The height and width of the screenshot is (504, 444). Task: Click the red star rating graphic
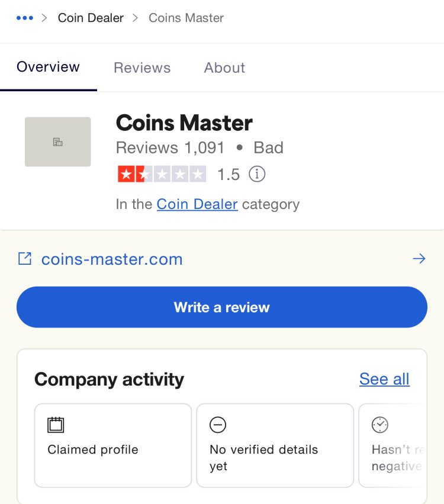(162, 174)
